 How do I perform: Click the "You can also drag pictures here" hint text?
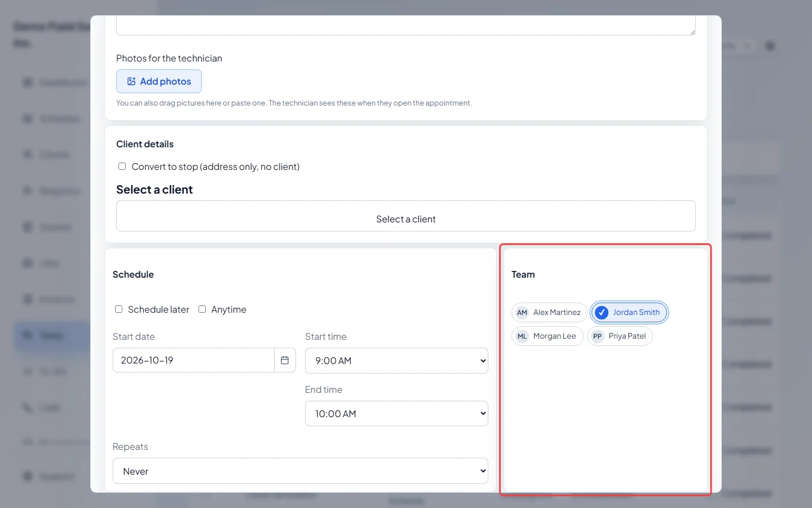(294, 103)
